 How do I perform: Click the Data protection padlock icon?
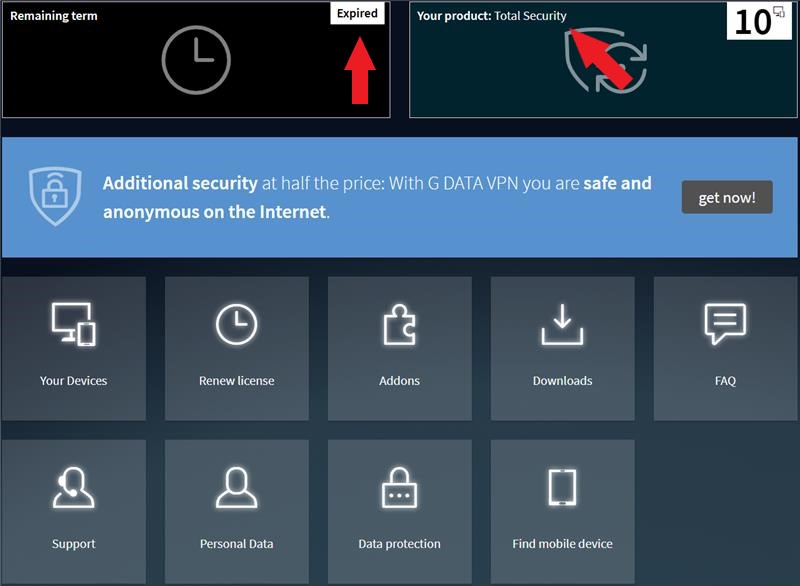(x=399, y=489)
